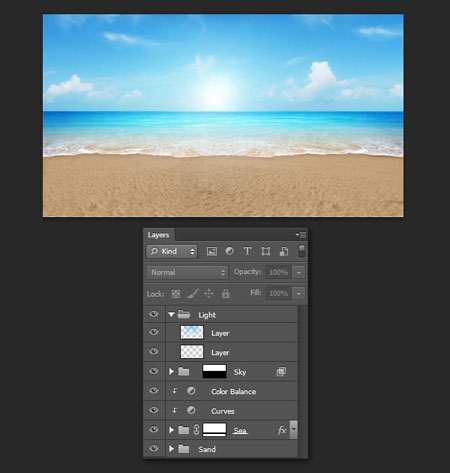Hide the Light group
Viewport: 450px width, 473px height.
point(154,314)
